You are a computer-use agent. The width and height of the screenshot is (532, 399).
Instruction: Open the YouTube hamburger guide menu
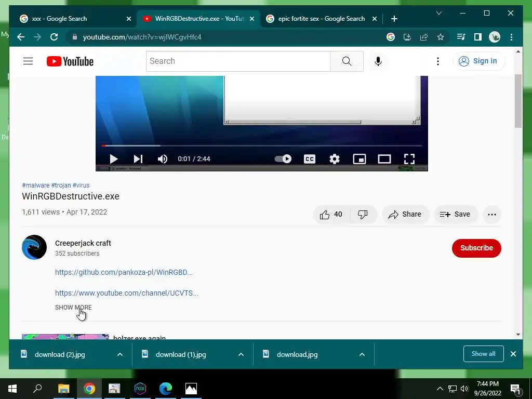(x=28, y=61)
